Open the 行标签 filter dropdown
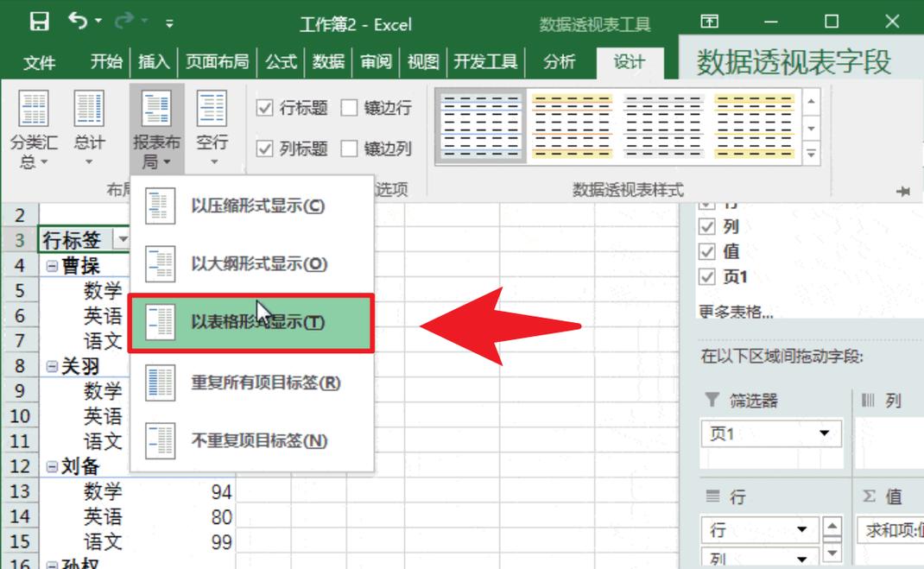This screenshot has width=924, height=569. pyautogui.click(x=122, y=239)
